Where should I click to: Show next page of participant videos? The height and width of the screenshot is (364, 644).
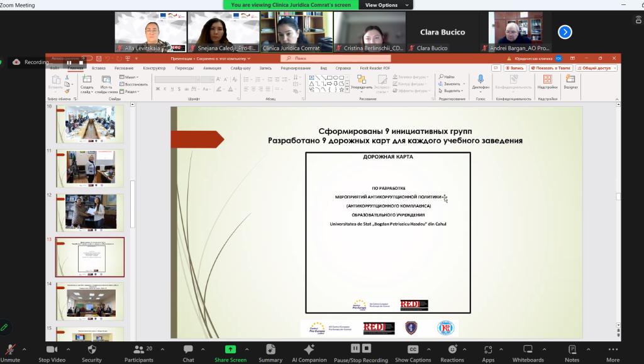[x=565, y=32]
